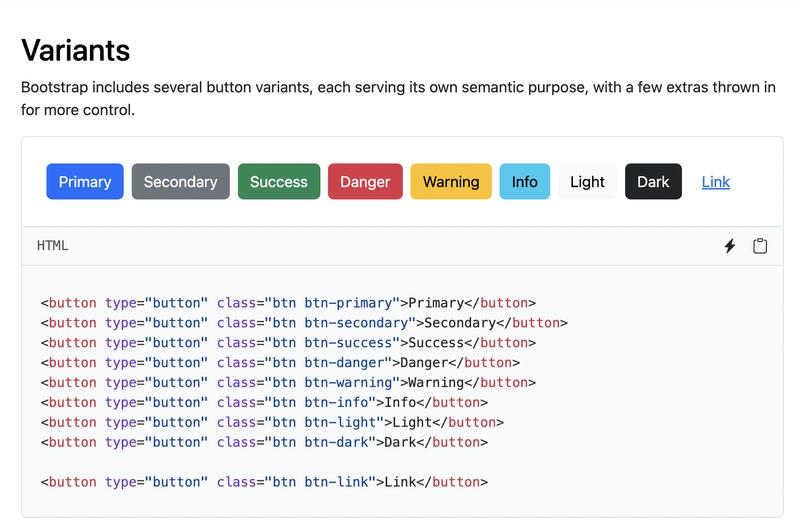Copy code with the clipboard icon

[760, 246]
